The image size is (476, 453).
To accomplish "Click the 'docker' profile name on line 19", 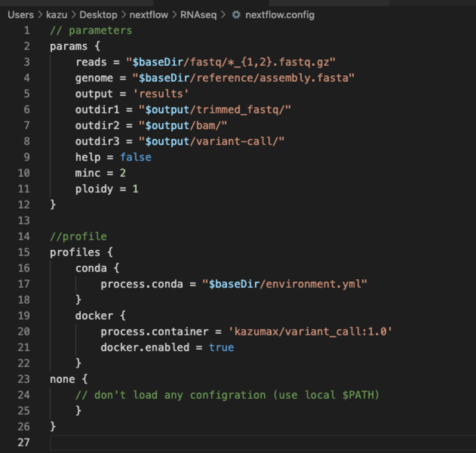I will click(x=94, y=316).
